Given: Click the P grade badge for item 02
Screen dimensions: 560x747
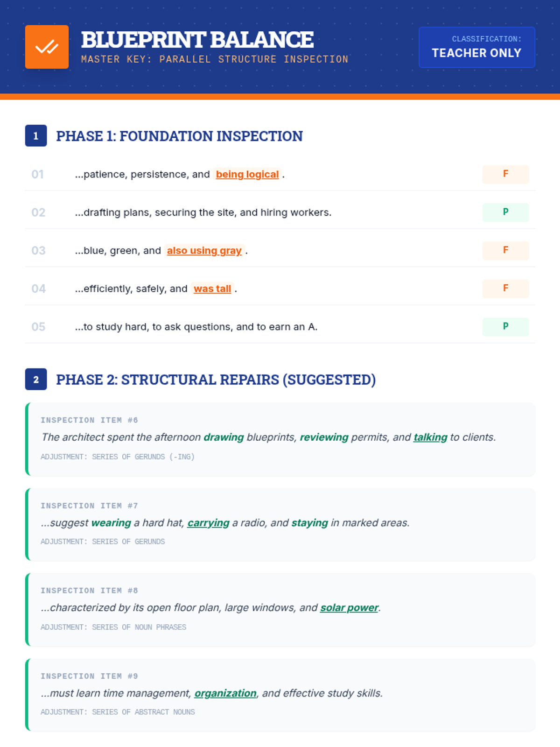Looking at the screenshot, I should [505, 212].
